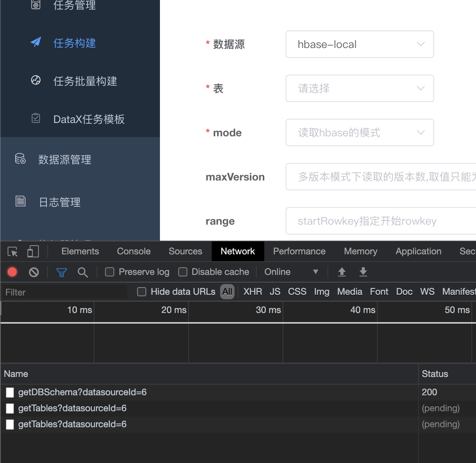Stop recording network log
Screen dimensions: 476x463
12,272
